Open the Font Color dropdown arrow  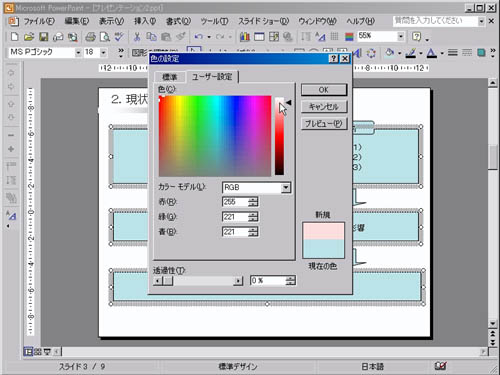(442, 53)
